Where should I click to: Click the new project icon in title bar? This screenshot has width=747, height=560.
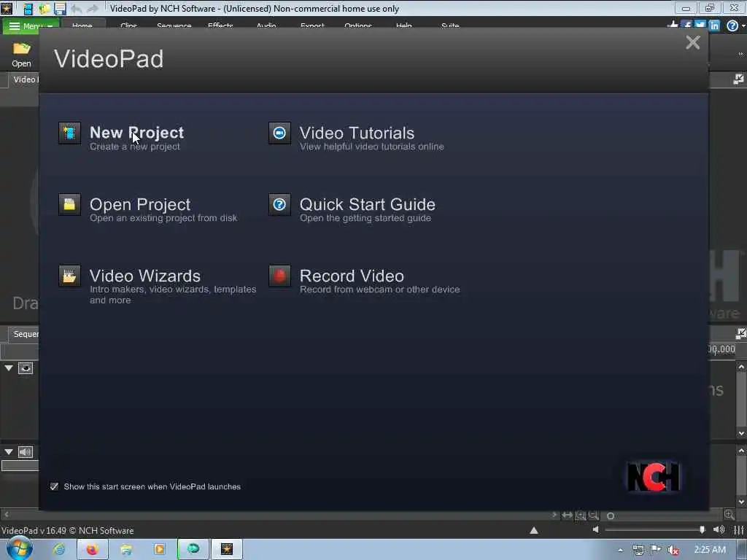tap(28, 9)
